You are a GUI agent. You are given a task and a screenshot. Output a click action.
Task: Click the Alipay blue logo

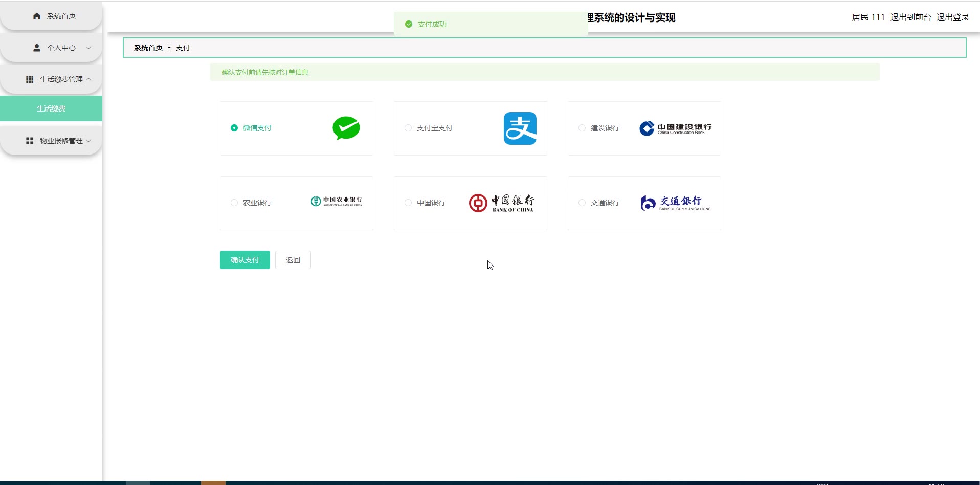click(520, 128)
